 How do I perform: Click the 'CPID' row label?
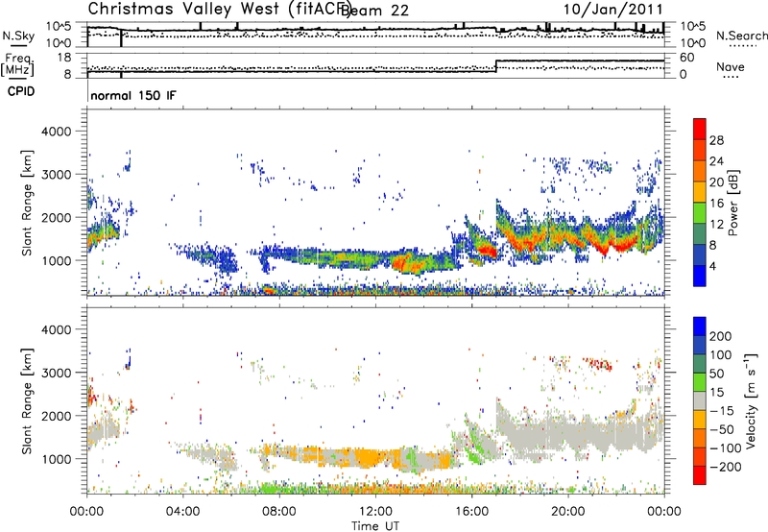pos(21,91)
